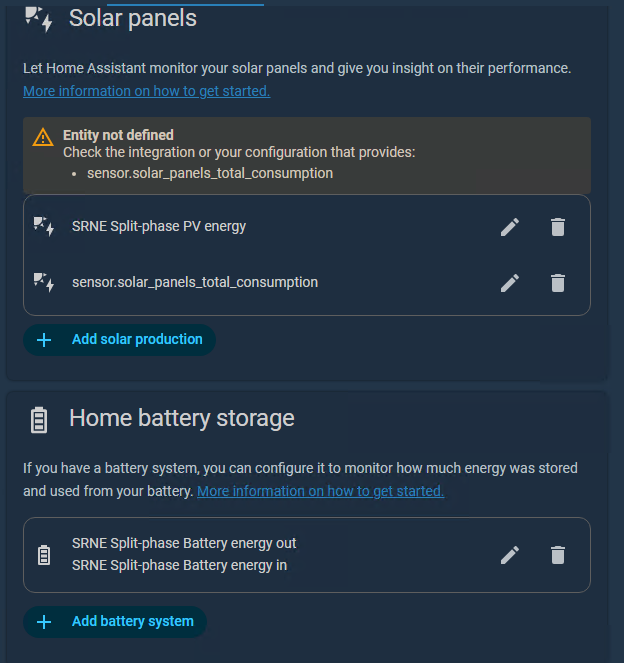Click the Solar panels section heading
Screen dimensions: 624x663
[133, 18]
